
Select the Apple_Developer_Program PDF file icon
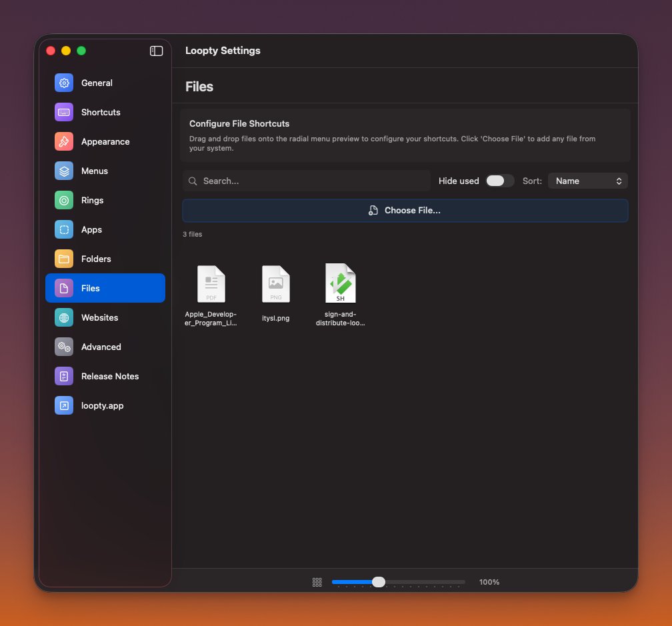[x=211, y=284]
